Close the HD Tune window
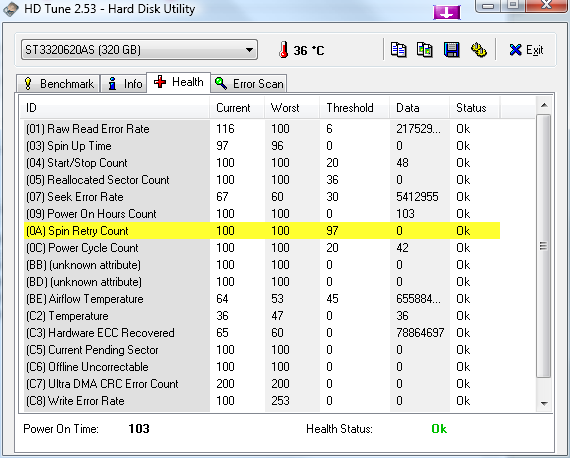The width and height of the screenshot is (570, 458). pos(546,5)
